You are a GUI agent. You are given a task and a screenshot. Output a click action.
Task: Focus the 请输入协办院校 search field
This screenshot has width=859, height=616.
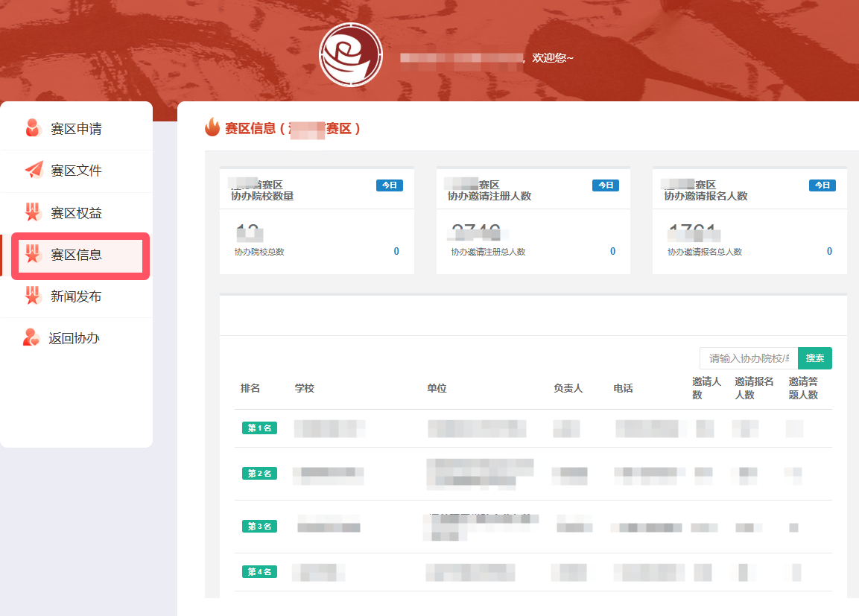[748, 358]
